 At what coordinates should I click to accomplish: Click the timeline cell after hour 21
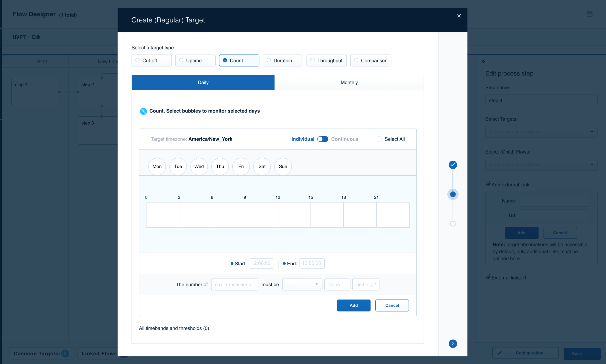pos(393,215)
